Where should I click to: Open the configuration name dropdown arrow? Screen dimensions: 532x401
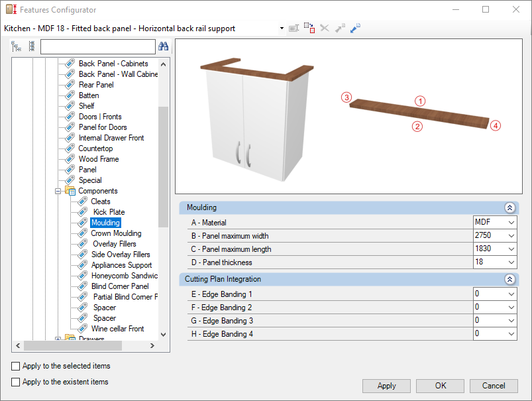[282, 29]
